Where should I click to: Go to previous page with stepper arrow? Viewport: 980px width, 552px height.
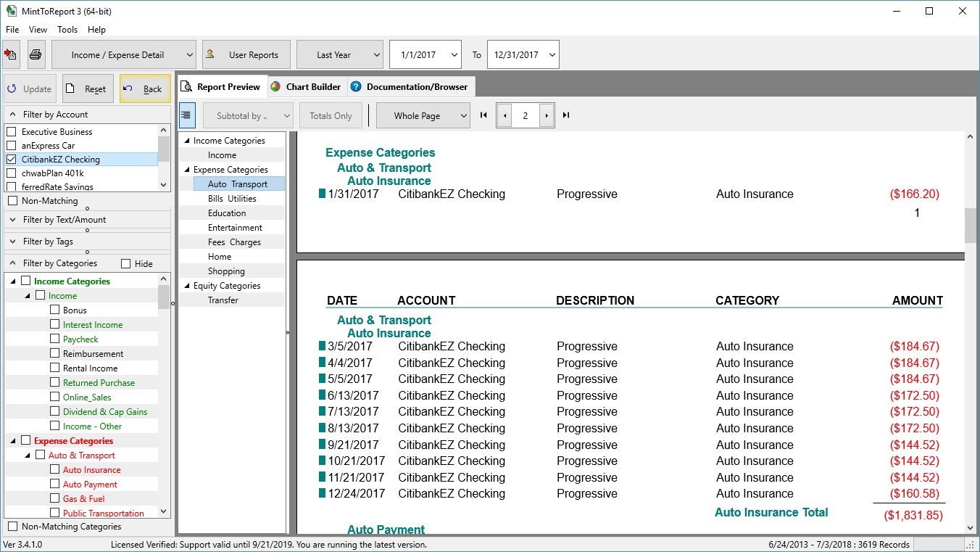pyautogui.click(x=504, y=115)
